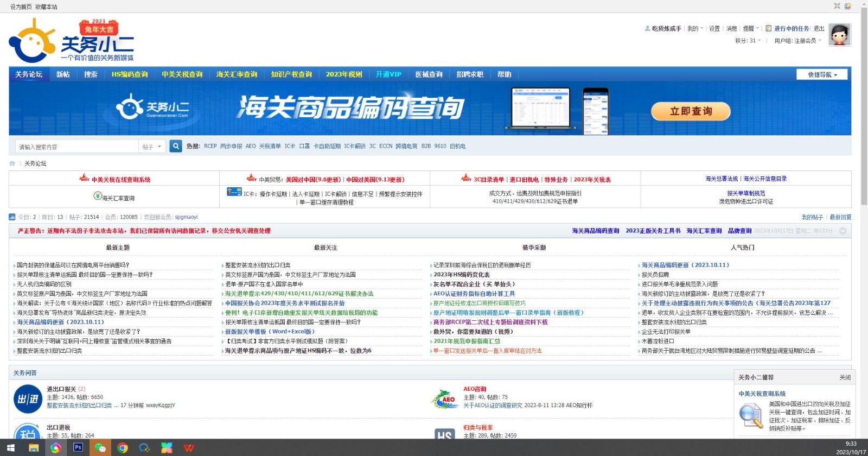The width and height of the screenshot is (868, 456).
Task: Open the 帖子 search type dropdown
Action: point(152,147)
